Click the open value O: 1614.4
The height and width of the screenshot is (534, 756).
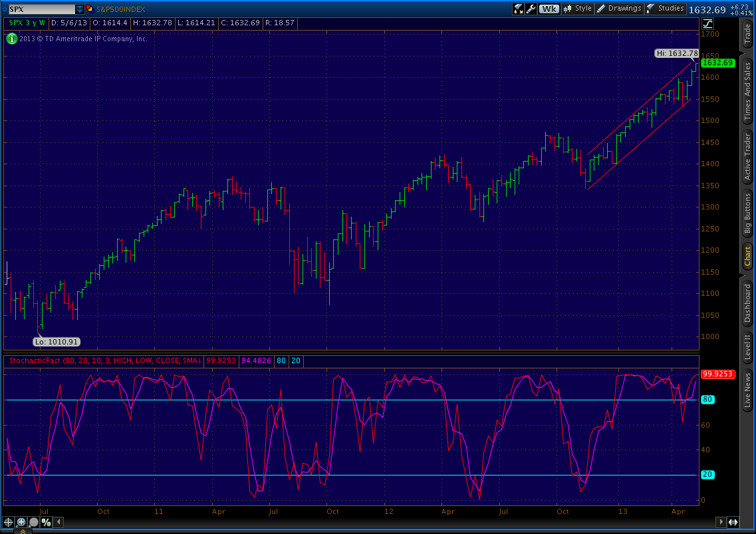[x=110, y=23]
